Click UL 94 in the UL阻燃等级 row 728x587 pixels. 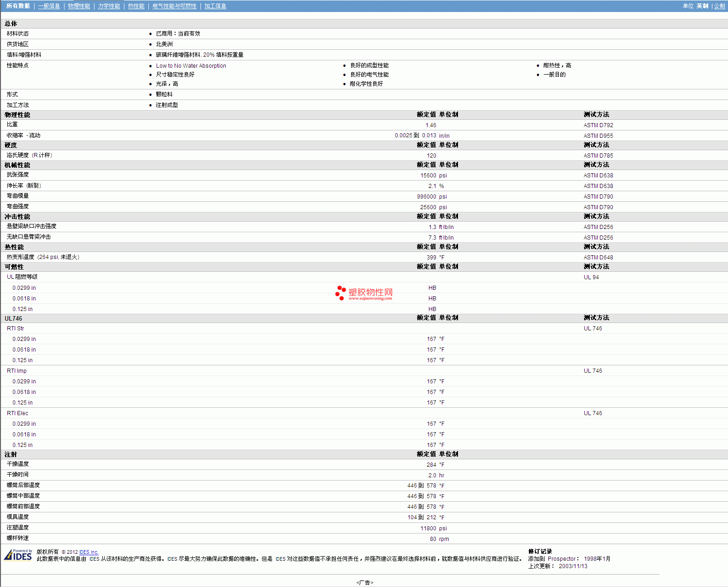[x=591, y=277]
